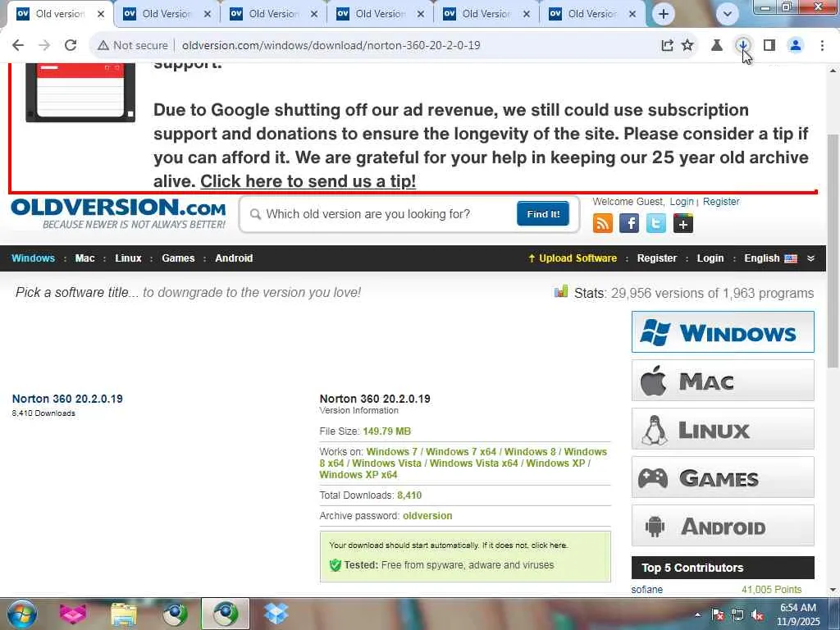Click the page vertical scrollbar thumb

(833, 250)
